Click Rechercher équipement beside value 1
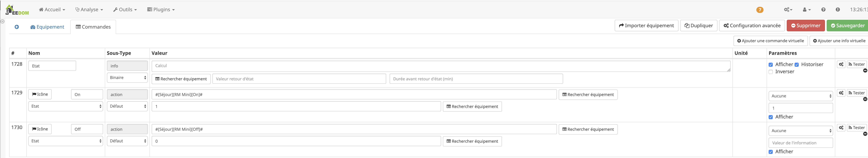This screenshot has width=868, height=158. click(472, 107)
